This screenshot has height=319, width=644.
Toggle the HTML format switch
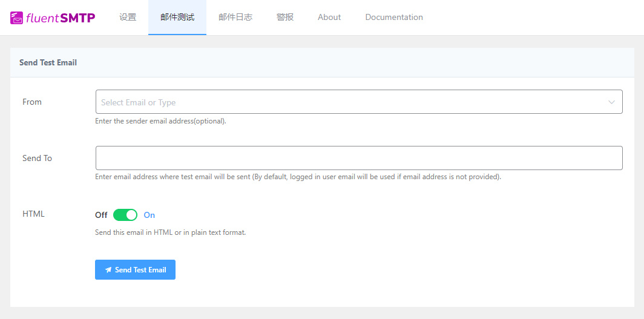125,215
